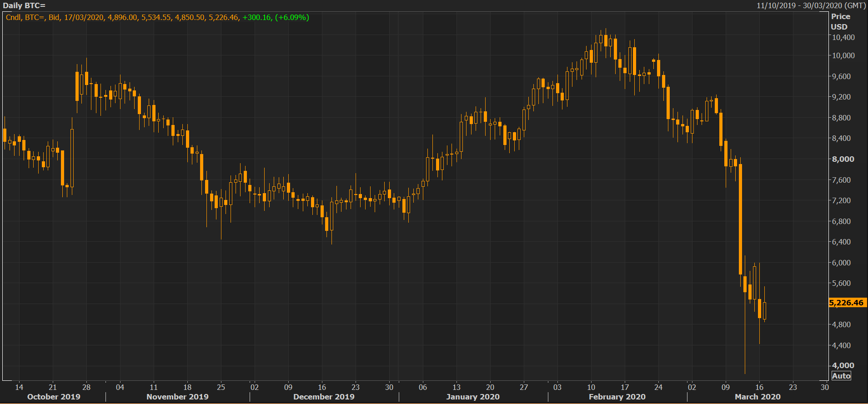Viewport: 868px width, 404px height.
Task: Click the 10,400 price axis label
Action: pos(843,37)
